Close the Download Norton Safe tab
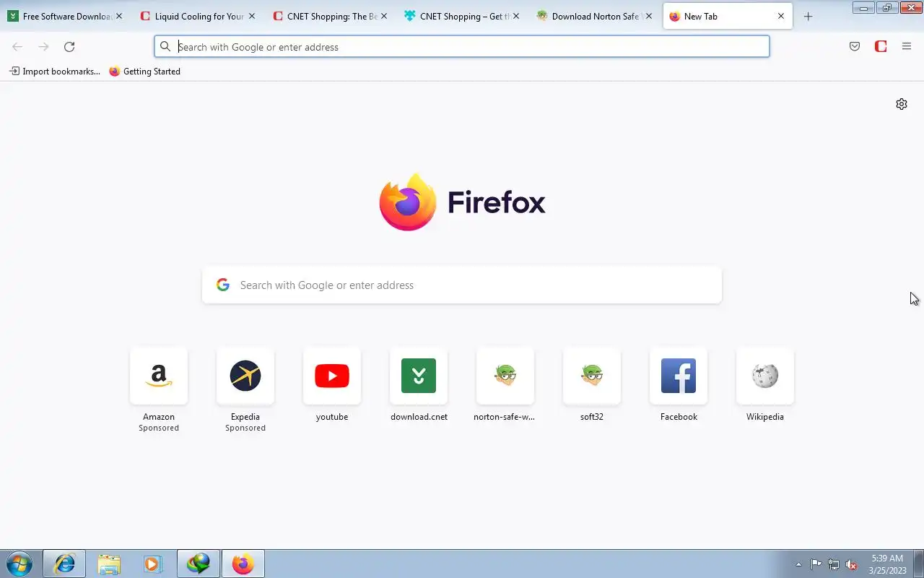The width and height of the screenshot is (924, 578). pyautogui.click(x=649, y=16)
